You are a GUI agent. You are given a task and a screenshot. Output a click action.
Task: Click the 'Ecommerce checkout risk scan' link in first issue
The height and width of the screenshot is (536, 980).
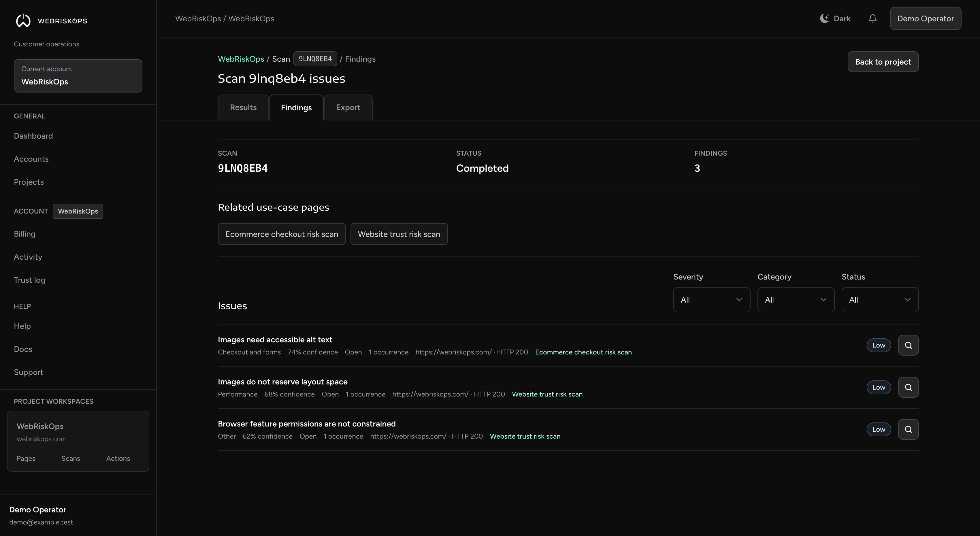583,352
